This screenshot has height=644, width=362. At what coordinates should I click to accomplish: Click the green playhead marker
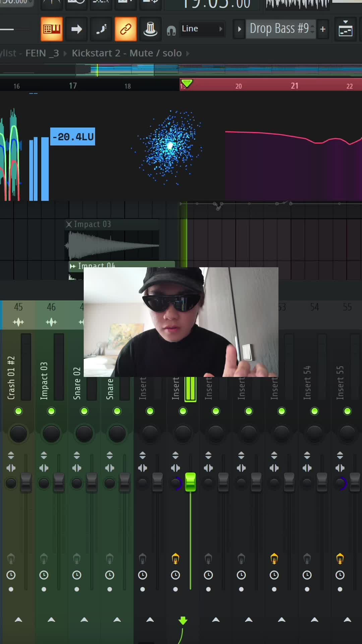tap(187, 83)
